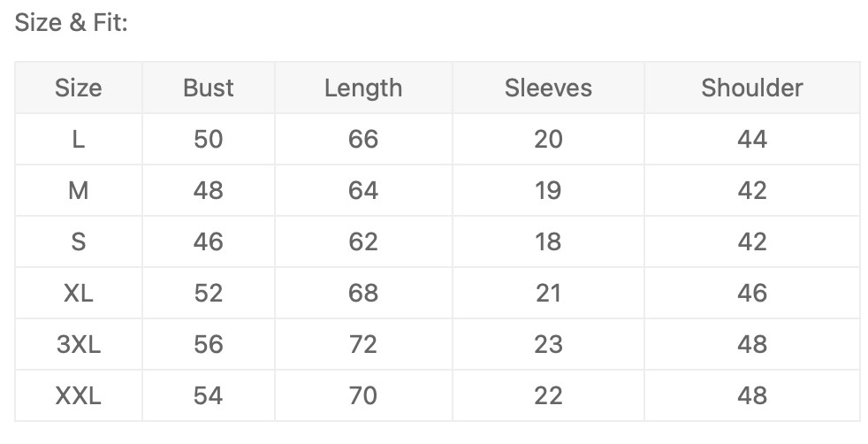
Task: Select the Shoulder column header
Action: [752, 88]
